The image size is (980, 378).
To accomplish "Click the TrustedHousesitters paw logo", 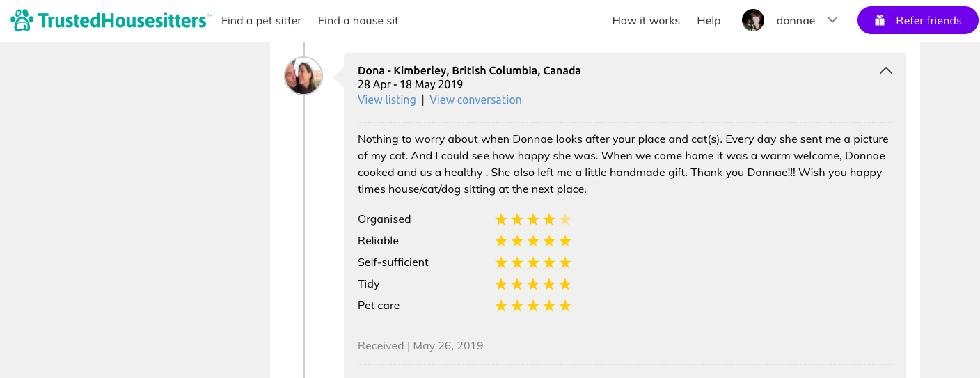I will (x=22, y=20).
